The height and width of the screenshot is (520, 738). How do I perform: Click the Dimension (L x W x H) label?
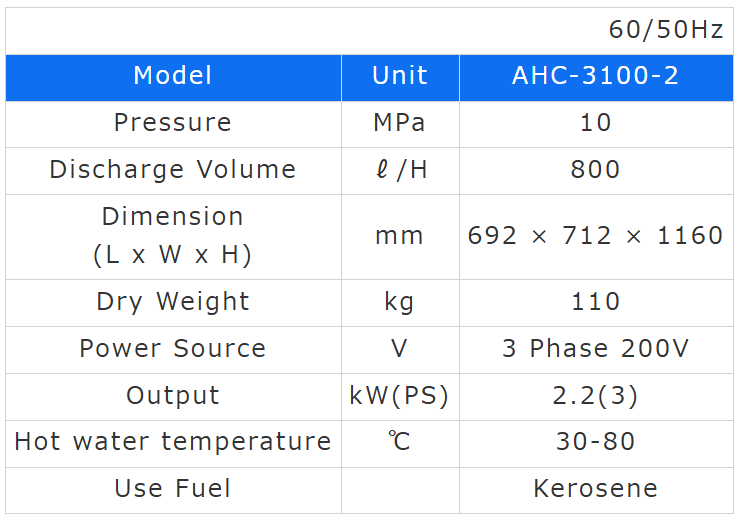(x=173, y=236)
